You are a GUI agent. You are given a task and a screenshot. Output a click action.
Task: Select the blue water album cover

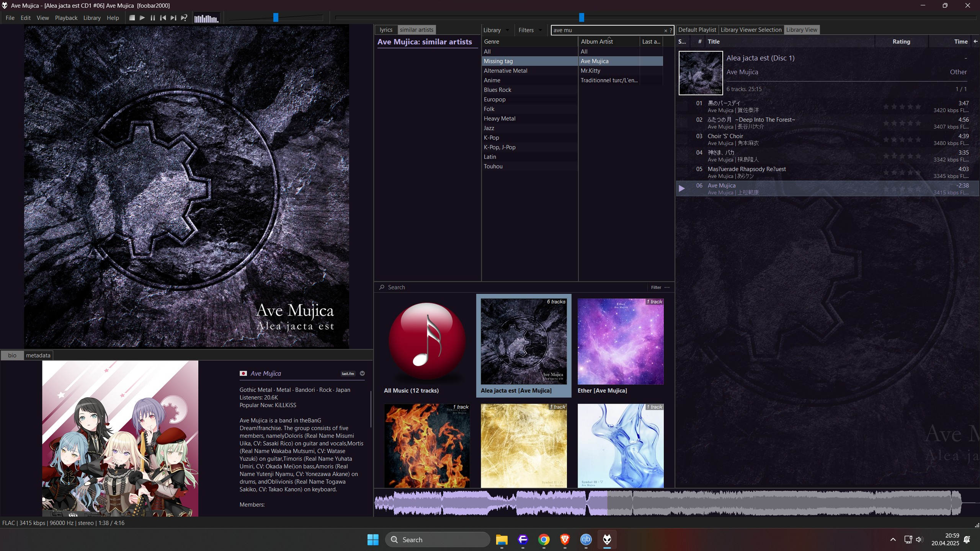621,446
